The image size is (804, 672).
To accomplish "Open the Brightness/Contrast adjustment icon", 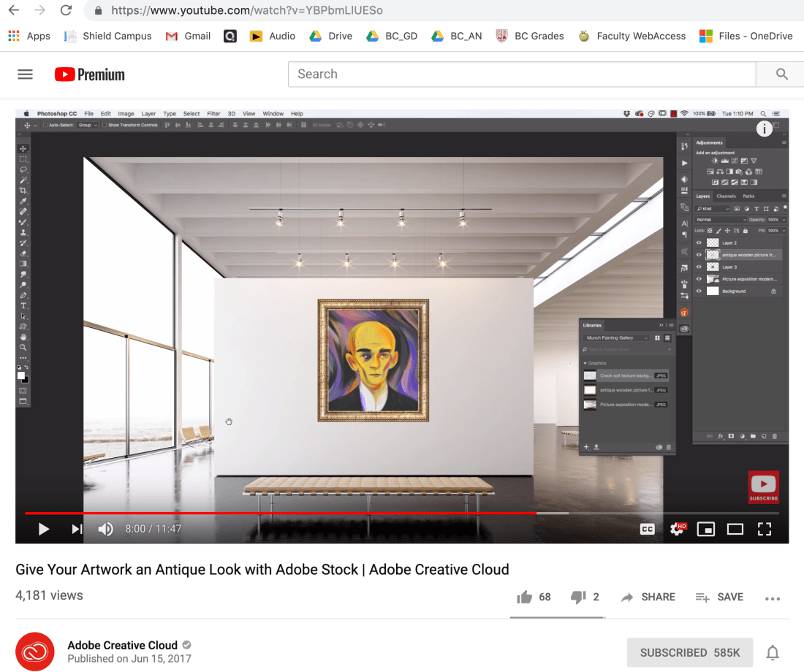I will (x=715, y=161).
